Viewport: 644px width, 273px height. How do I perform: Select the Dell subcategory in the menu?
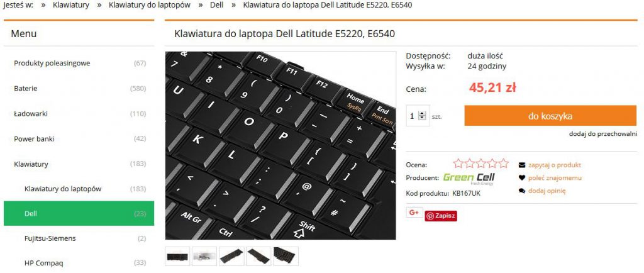pyautogui.click(x=79, y=213)
